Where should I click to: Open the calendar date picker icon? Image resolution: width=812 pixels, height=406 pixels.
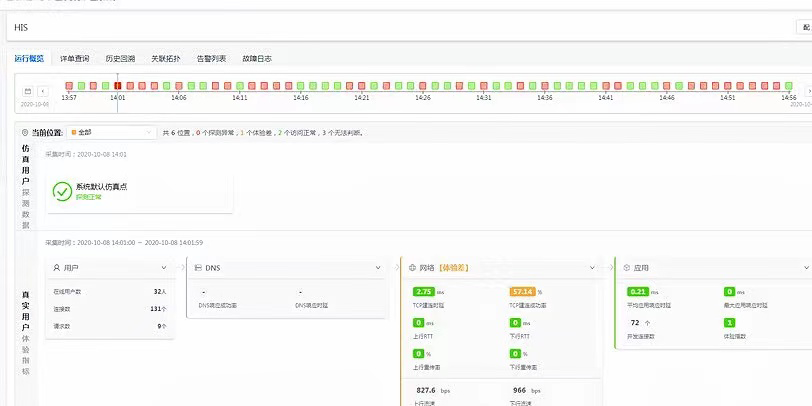tap(28, 91)
